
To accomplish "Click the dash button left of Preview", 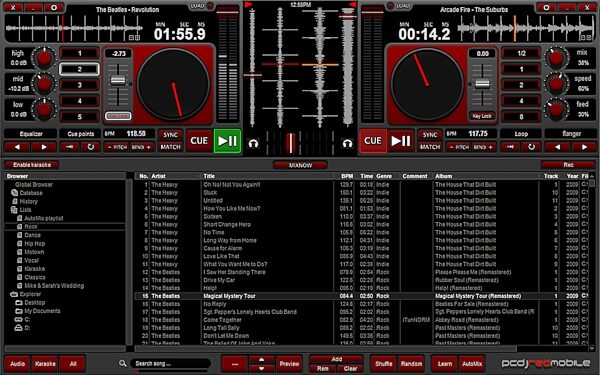I will (235, 364).
